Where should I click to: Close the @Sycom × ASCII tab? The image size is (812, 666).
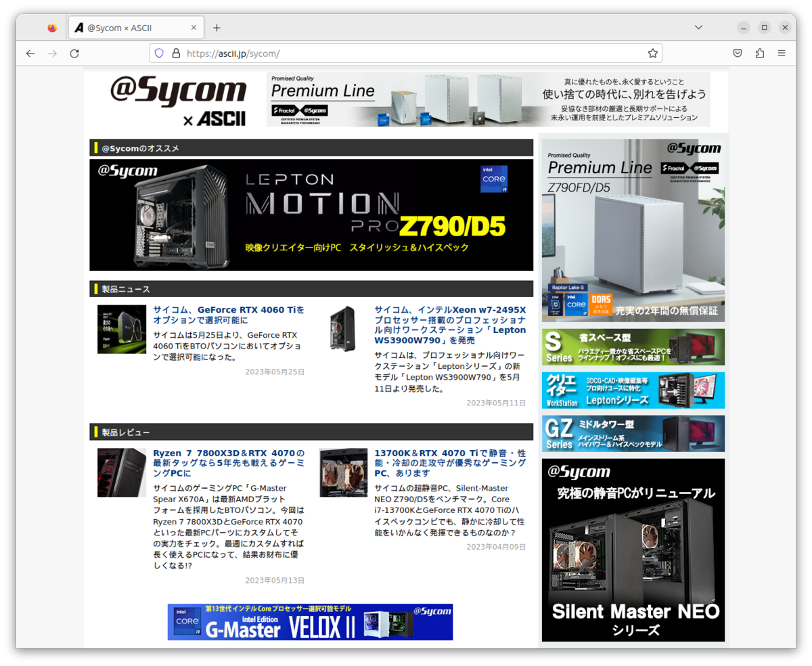click(x=194, y=28)
